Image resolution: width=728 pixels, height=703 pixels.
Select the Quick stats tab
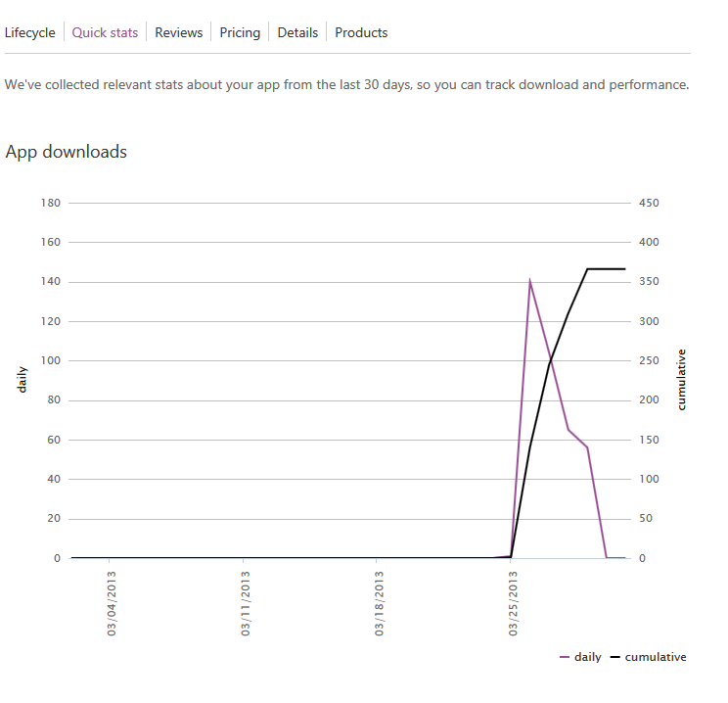[x=105, y=32]
